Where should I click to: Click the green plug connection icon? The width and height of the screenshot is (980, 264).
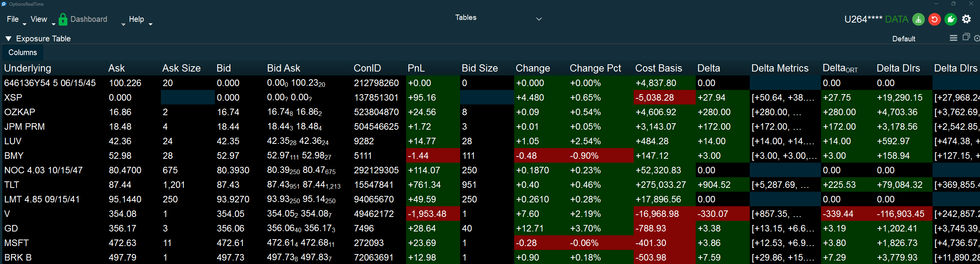pyautogui.click(x=951, y=19)
